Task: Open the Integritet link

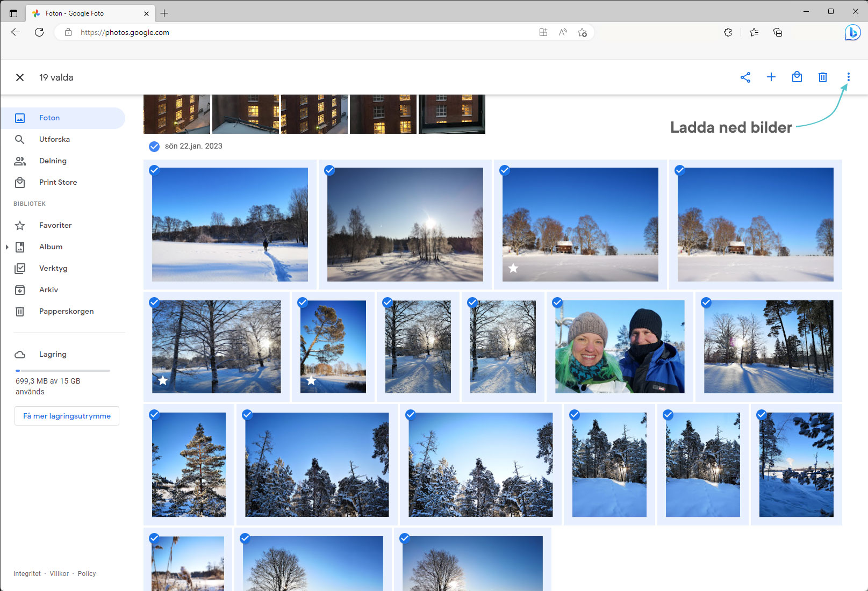Action: tap(27, 574)
